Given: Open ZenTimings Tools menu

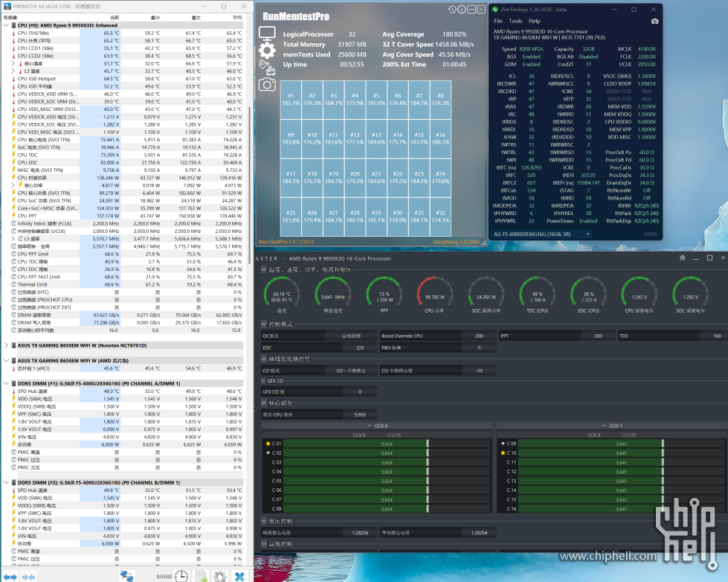Looking at the screenshot, I should coord(515,21).
